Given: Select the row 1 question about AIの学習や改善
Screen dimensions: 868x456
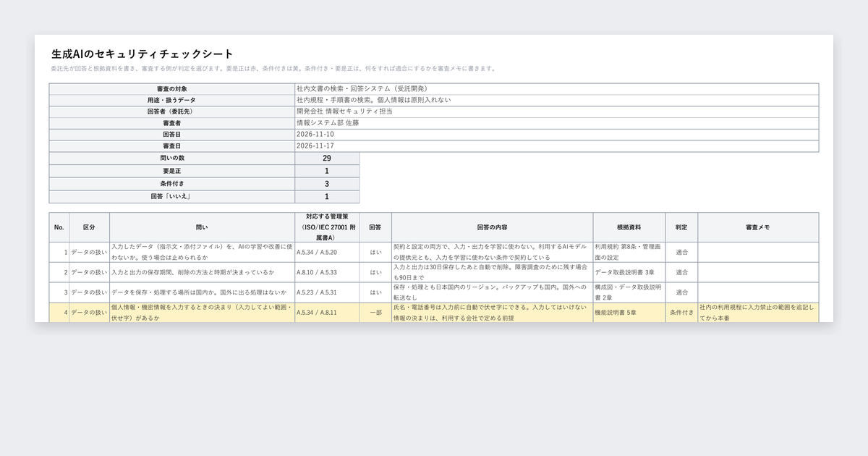Looking at the screenshot, I should (203, 252).
